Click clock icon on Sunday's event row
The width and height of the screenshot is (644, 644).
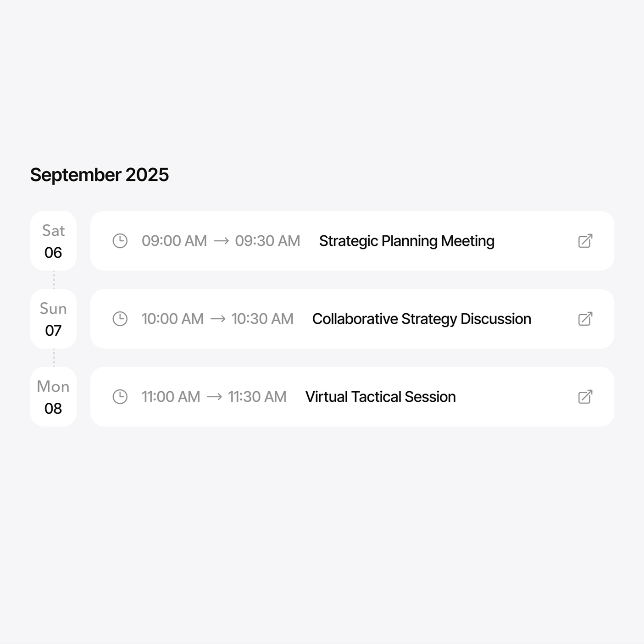coord(120,319)
